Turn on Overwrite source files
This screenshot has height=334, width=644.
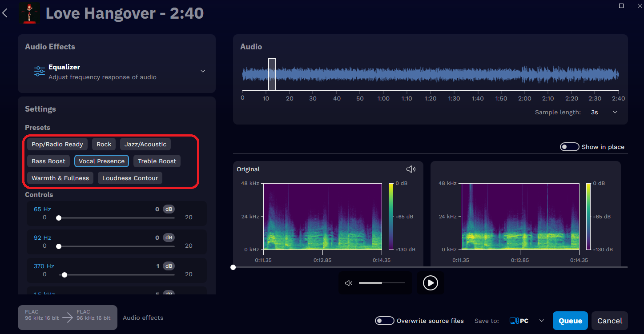[x=384, y=320]
